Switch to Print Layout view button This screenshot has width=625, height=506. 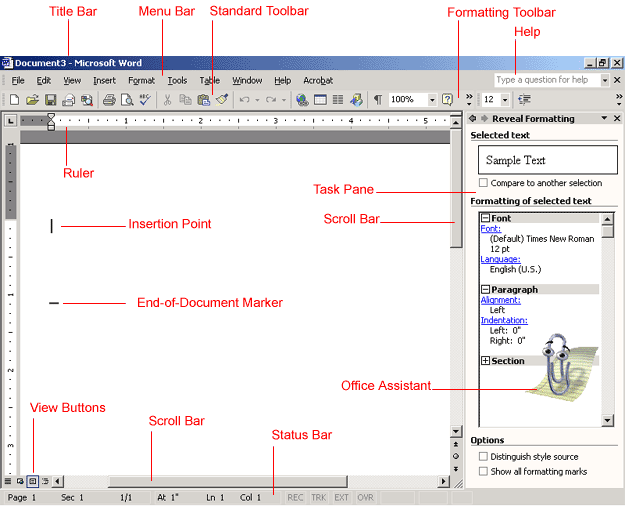click(x=32, y=482)
